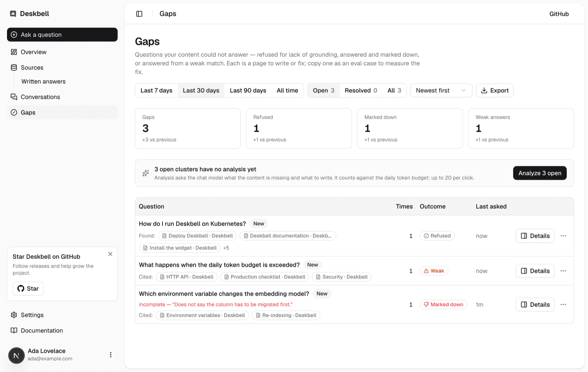This screenshot has width=588, height=372.
Task: Open Sources in the sidebar
Action: pyautogui.click(x=62, y=68)
